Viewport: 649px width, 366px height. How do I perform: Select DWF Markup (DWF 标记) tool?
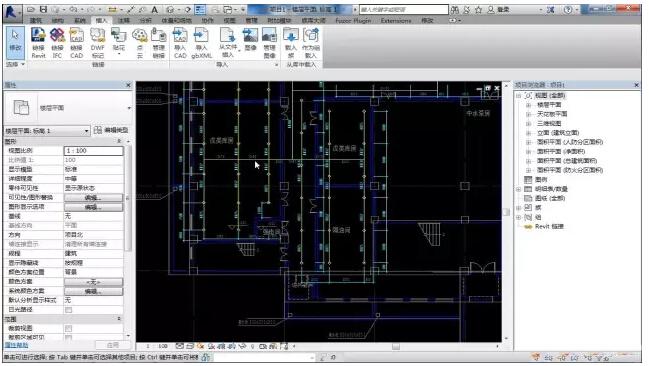(x=98, y=43)
